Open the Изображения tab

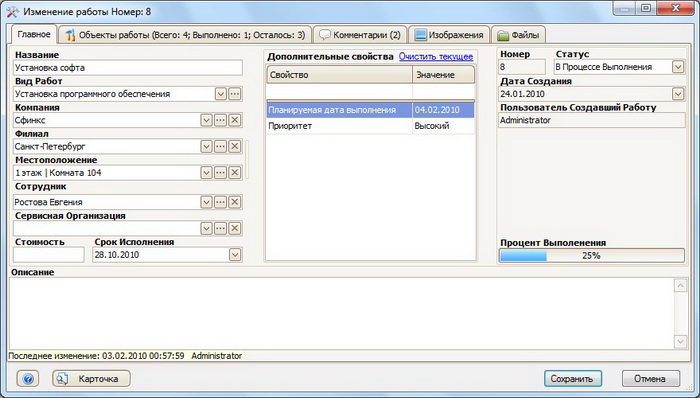click(x=449, y=35)
